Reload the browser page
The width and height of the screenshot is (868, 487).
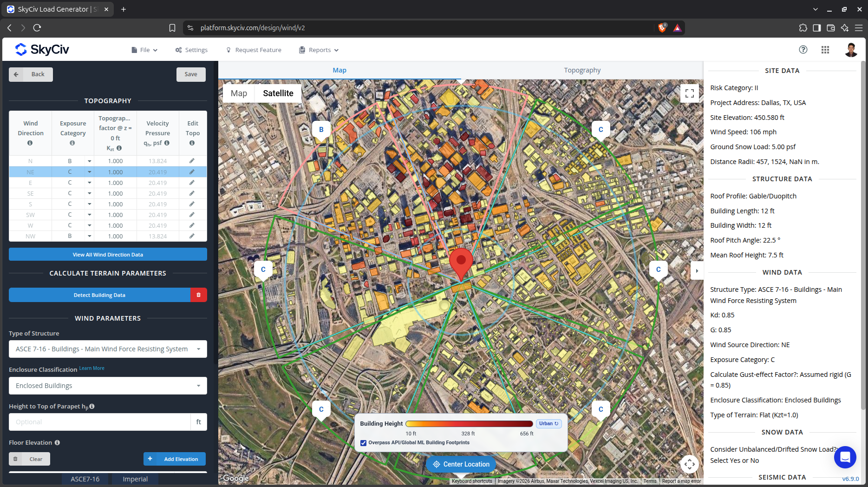(37, 28)
